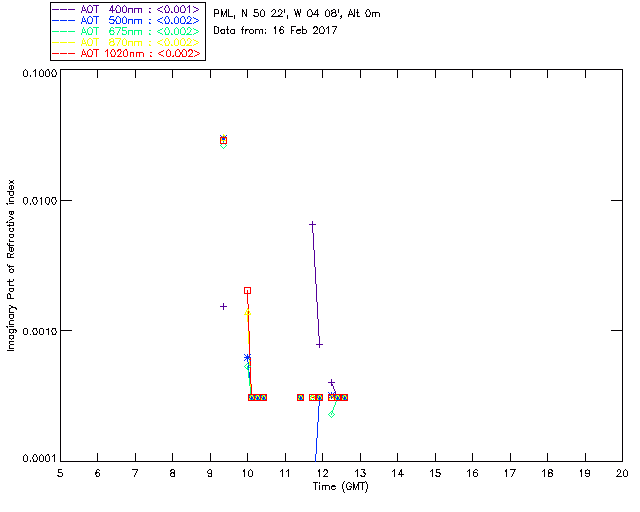
Task: Click the x-axis tick label 6
Action: pos(98,474)
